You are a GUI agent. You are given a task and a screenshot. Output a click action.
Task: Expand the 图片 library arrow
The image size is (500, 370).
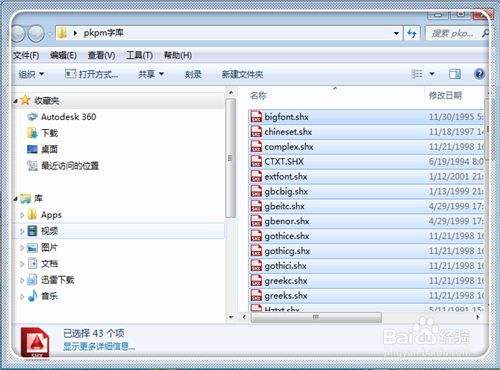(22, 248)
